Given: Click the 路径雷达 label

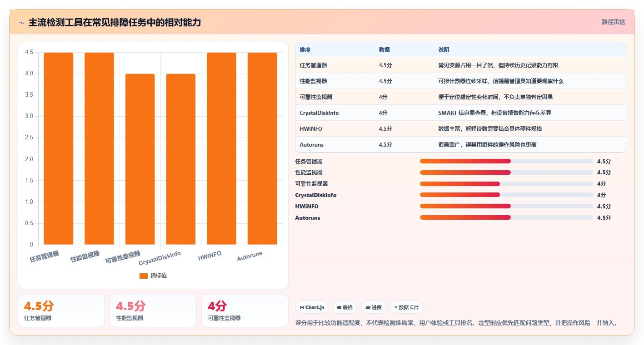Looking at the screenshot, I should click(x=613, y=22).
